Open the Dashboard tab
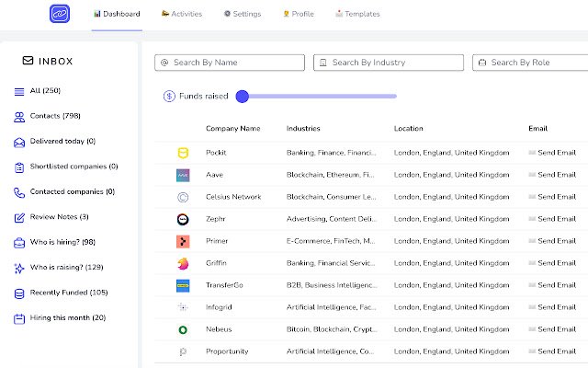The image size is (588, 368). [117, 14]
